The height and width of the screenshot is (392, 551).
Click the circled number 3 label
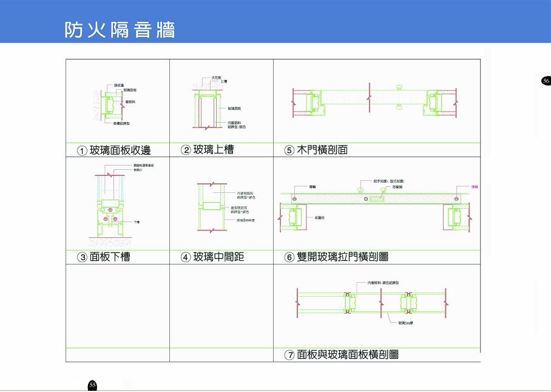[x=82, y=257]
